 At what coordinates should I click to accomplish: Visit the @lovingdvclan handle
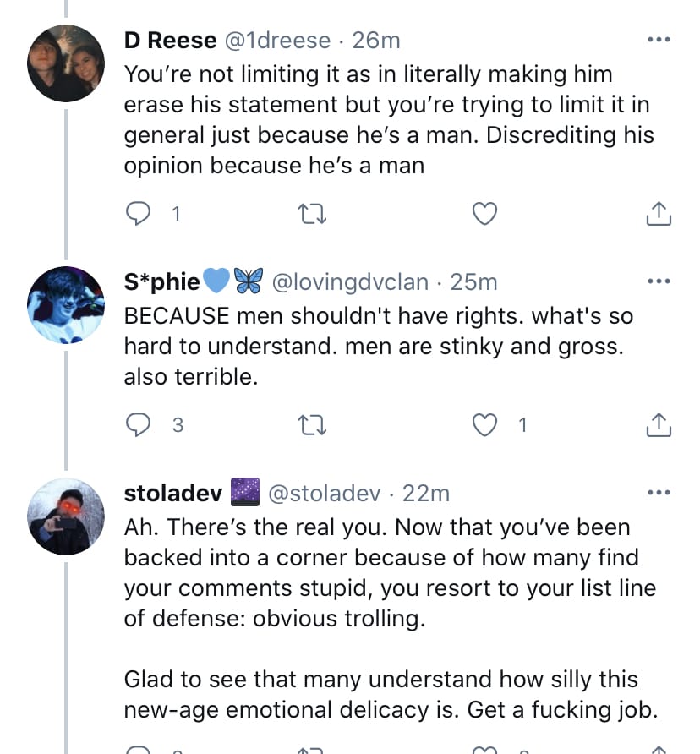349,281
